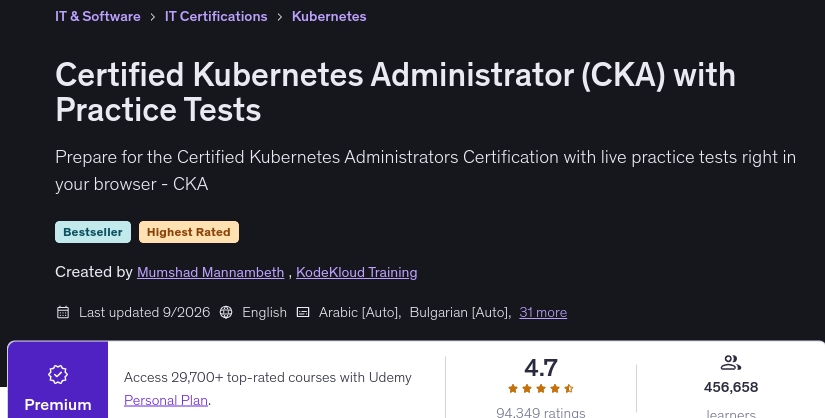The width and height of the screenshot is (825, 418).
Task: Click the Premium label
Action: (x=58, y=404)
